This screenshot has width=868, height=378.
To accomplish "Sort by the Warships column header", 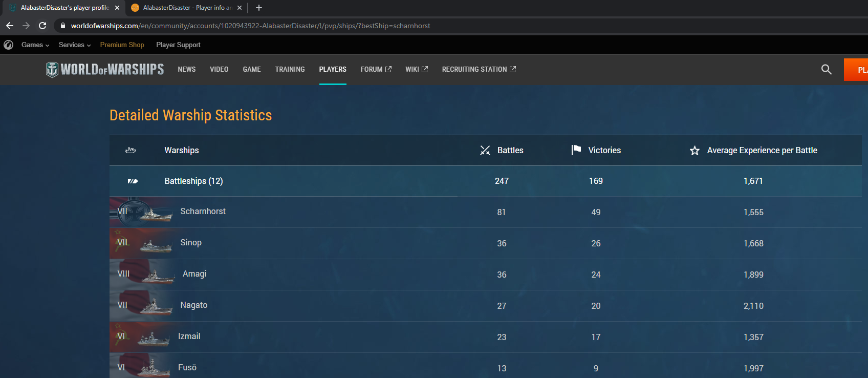I will click(x=182, y=150).
